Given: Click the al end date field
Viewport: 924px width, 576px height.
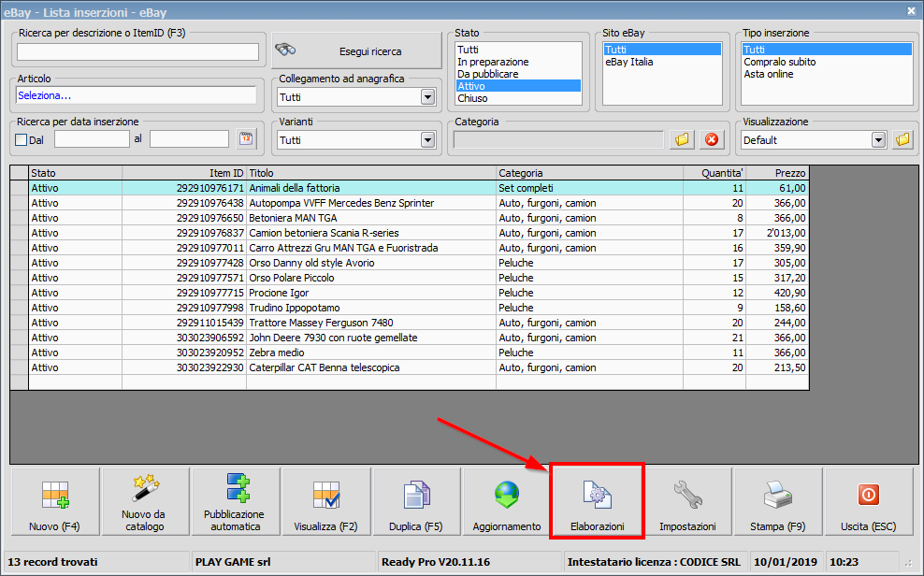Looking at the screenshot, I should tap(189, 139).
